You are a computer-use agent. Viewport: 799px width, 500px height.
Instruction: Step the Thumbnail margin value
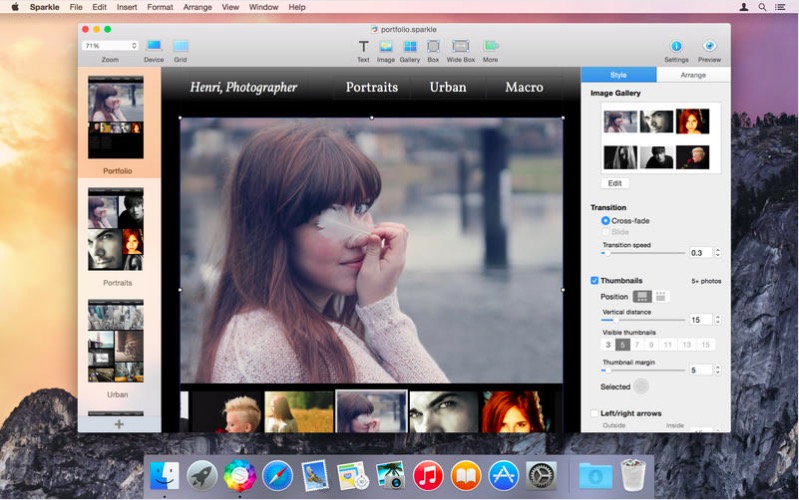click(x=717, y=370)
